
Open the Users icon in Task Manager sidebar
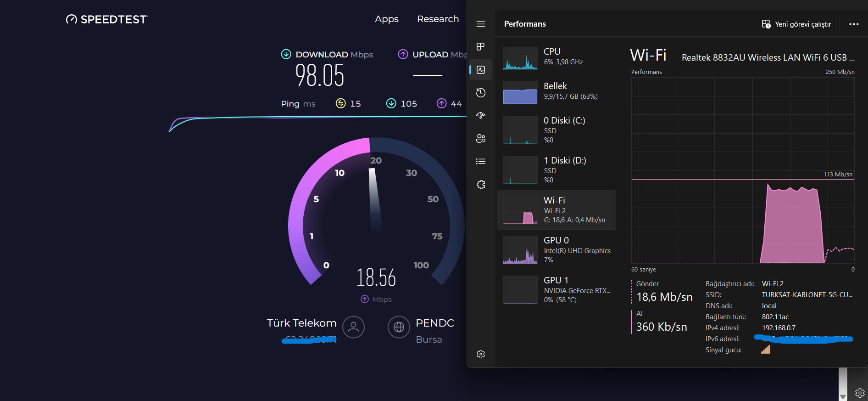click(x=481, y=138)
